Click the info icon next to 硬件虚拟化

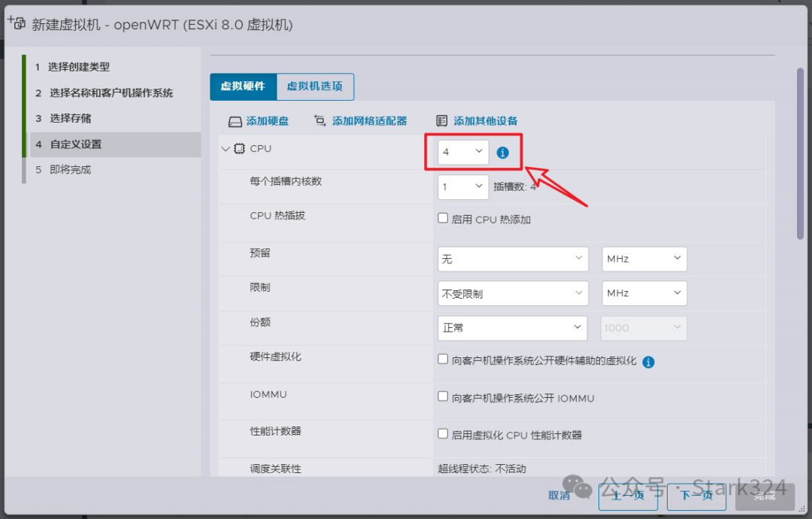point(648,362)
